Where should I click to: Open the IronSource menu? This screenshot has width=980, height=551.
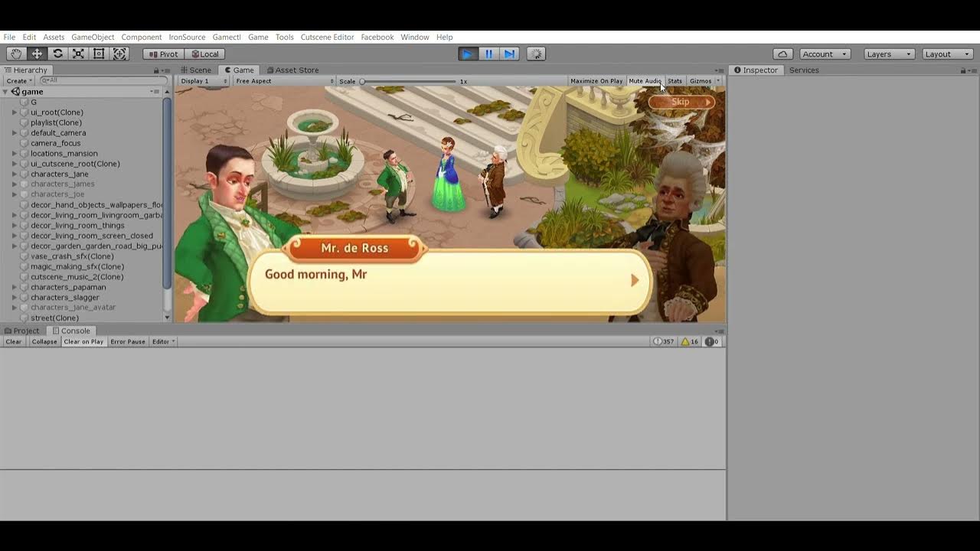[187, 37]
